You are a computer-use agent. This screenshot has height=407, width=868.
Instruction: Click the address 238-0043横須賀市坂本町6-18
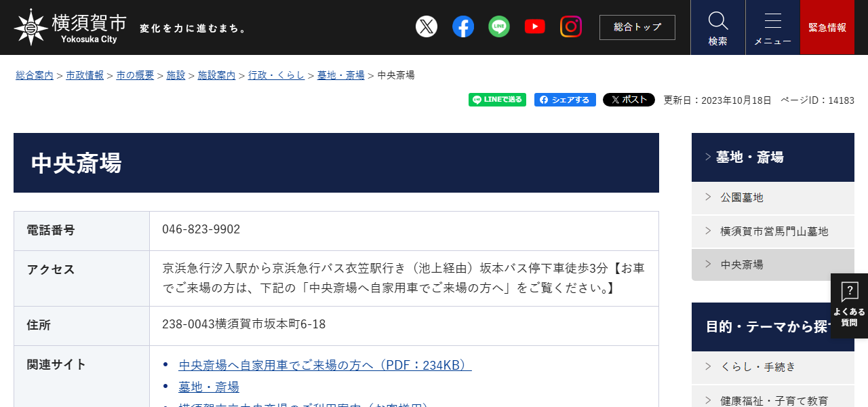[x=244, y=324]
